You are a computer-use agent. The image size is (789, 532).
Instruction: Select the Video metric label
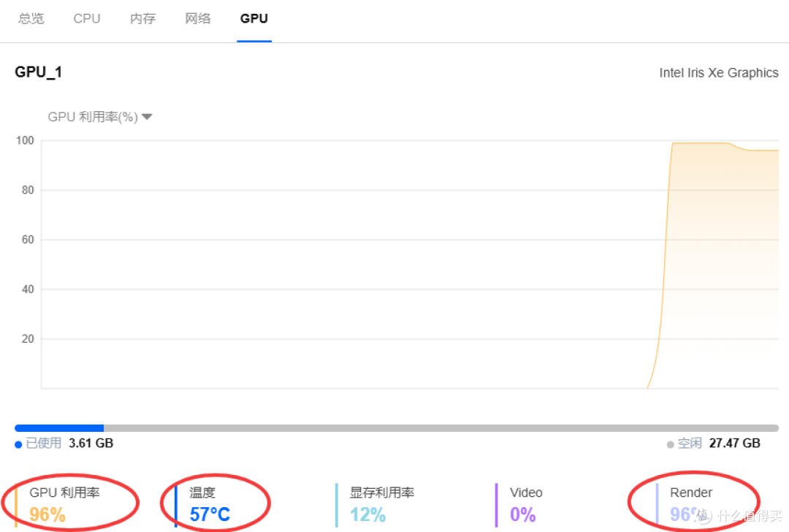pos(526,493)
